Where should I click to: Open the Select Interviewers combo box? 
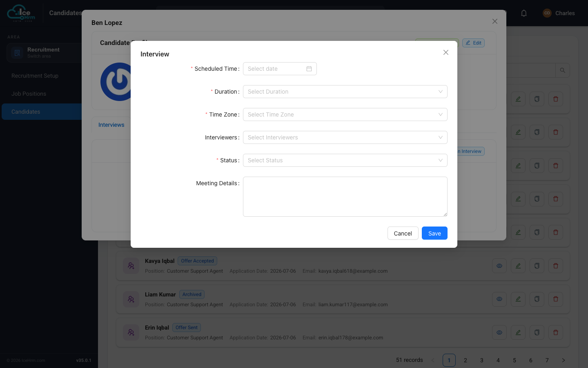coord(345,137)
